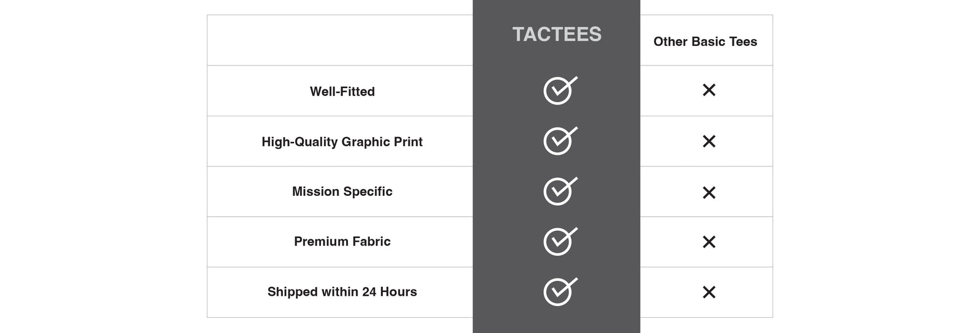Click the empty top-left header cell
Viewport: 980px width, 333px height.
click(340, 40)
